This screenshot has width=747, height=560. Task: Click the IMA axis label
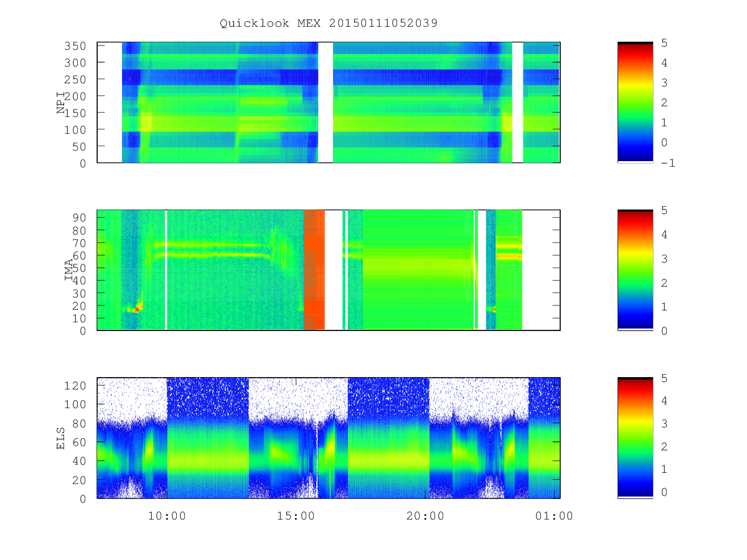tap(69, 270)
